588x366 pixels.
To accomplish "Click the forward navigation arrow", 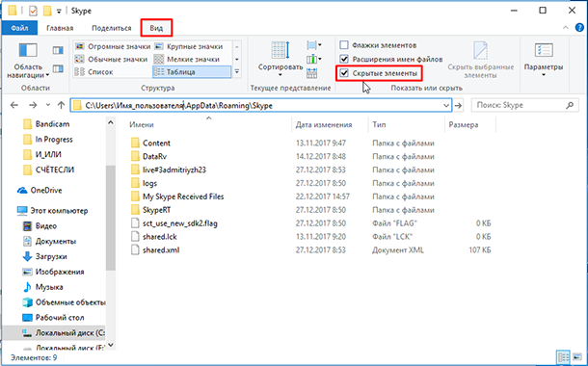I will pyautogui.click(x=33, y=105).
